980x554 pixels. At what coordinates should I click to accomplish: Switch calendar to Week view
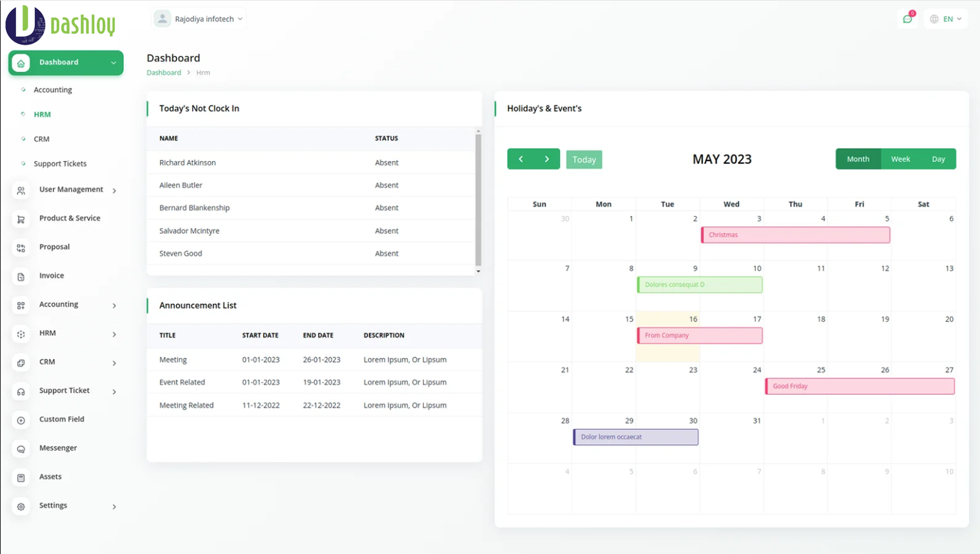pyautogui.click(x=900, y=159)
